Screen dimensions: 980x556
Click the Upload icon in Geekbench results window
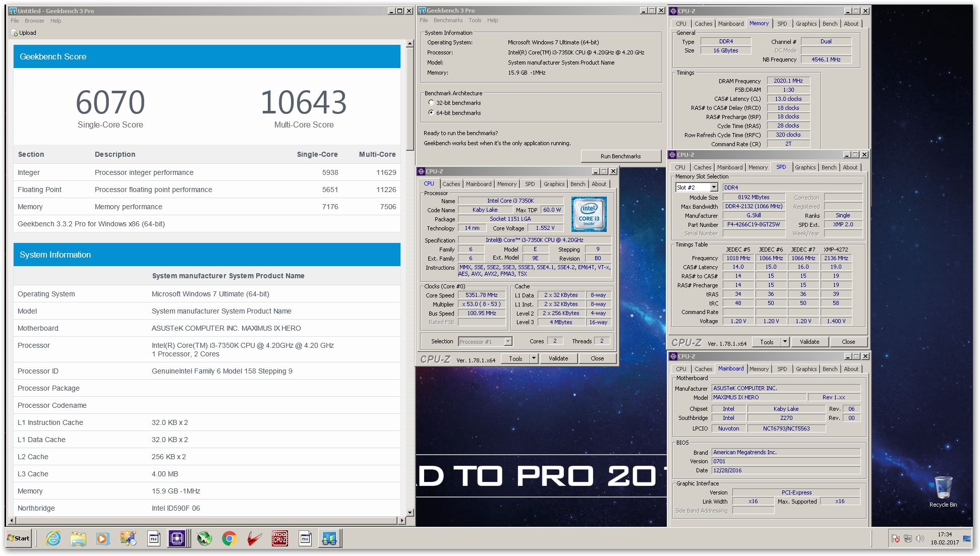pos(15,33)
